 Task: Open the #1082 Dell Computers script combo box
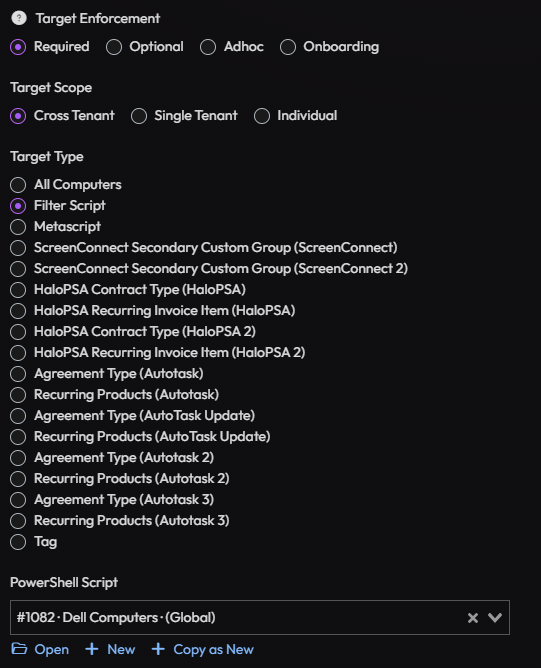260,617
